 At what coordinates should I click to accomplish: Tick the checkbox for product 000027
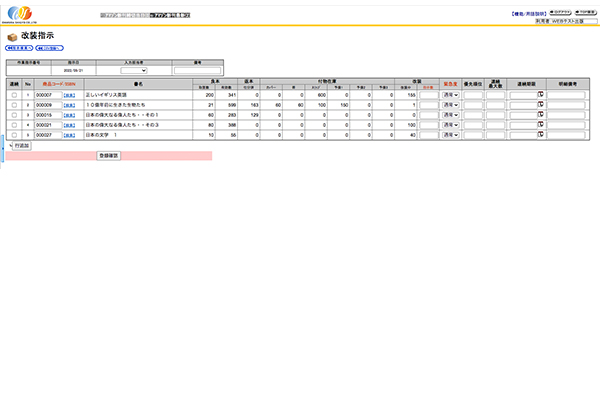click(14, 135)
